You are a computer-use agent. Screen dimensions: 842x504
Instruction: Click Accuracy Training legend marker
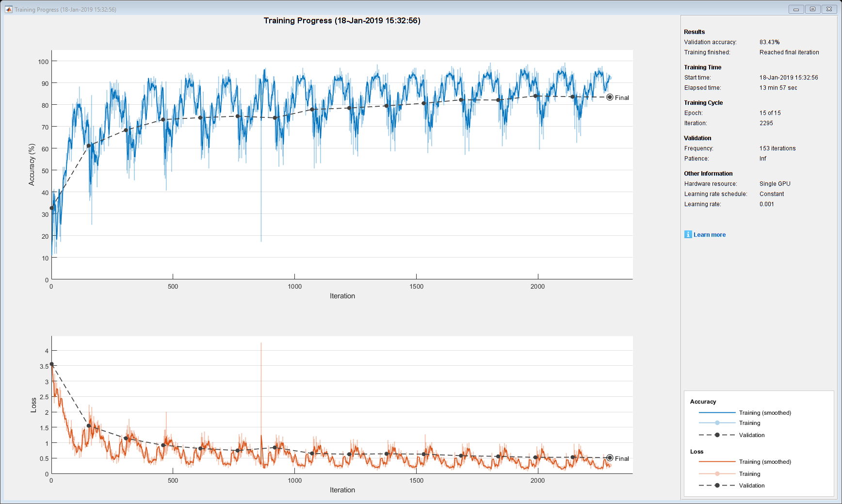coord(717,423)
